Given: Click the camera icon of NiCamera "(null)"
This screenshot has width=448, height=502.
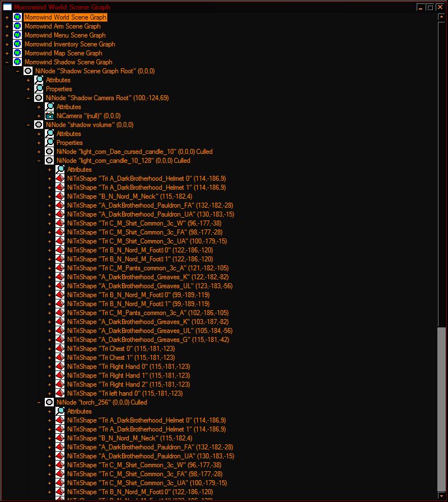Looking at the screenshot, I should 49,116.
